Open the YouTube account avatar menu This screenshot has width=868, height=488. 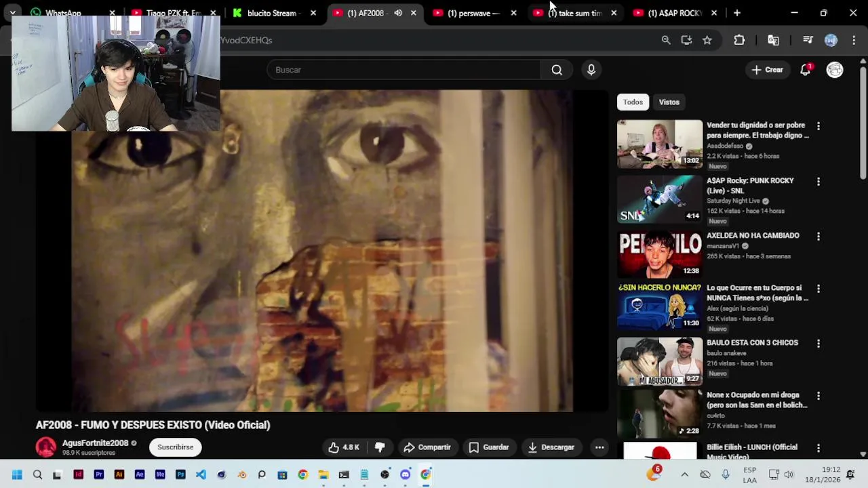(x=835, y=70)
